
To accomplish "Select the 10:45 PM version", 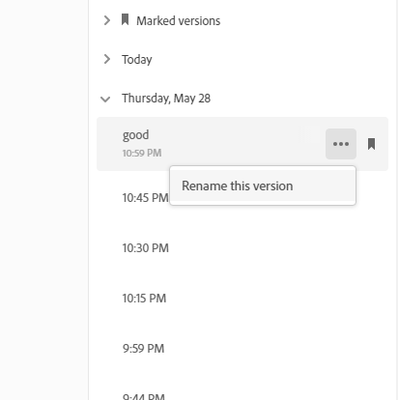I will [x=145, y=198].
